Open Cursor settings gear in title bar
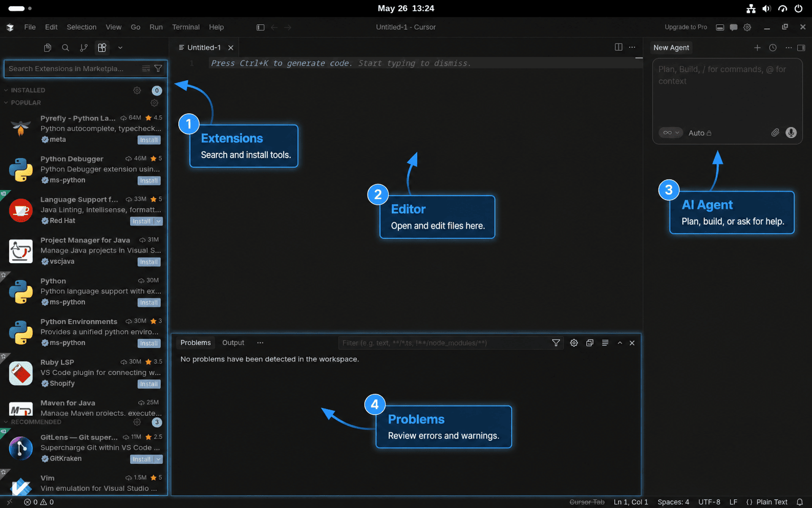This screenshot has width=812, height=508. point(747,27)
